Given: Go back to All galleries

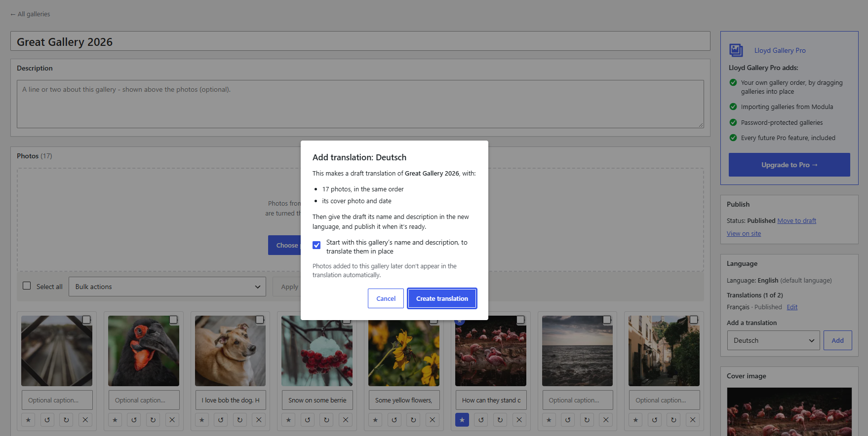Looking at the screenshot, I should [x=30, y=14].
